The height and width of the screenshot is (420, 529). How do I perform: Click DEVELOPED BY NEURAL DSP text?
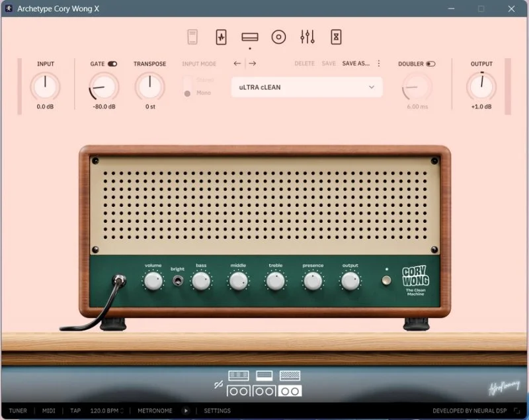click(469, 411)
